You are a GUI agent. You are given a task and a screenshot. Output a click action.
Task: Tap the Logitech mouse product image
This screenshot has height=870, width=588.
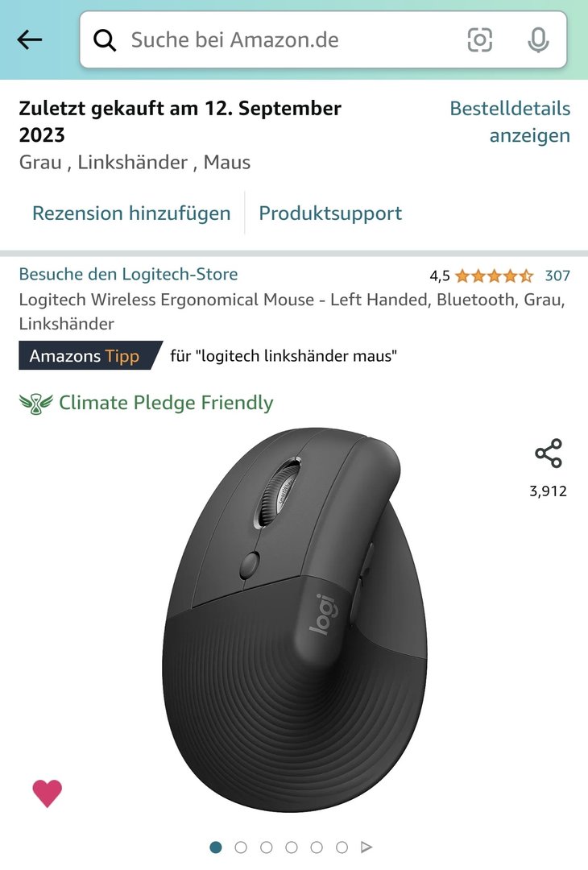(x=295, y=619)
